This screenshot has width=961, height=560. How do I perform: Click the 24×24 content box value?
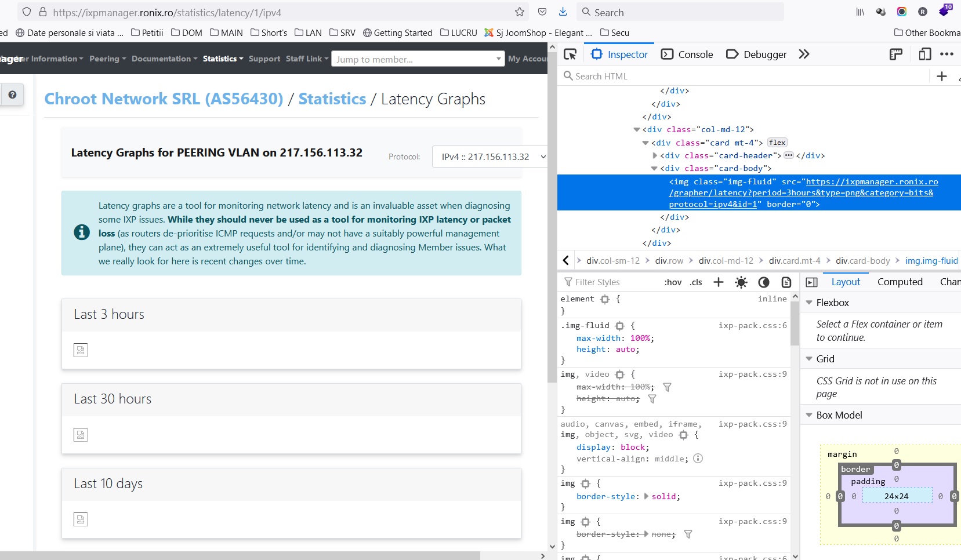coord(897,496)
